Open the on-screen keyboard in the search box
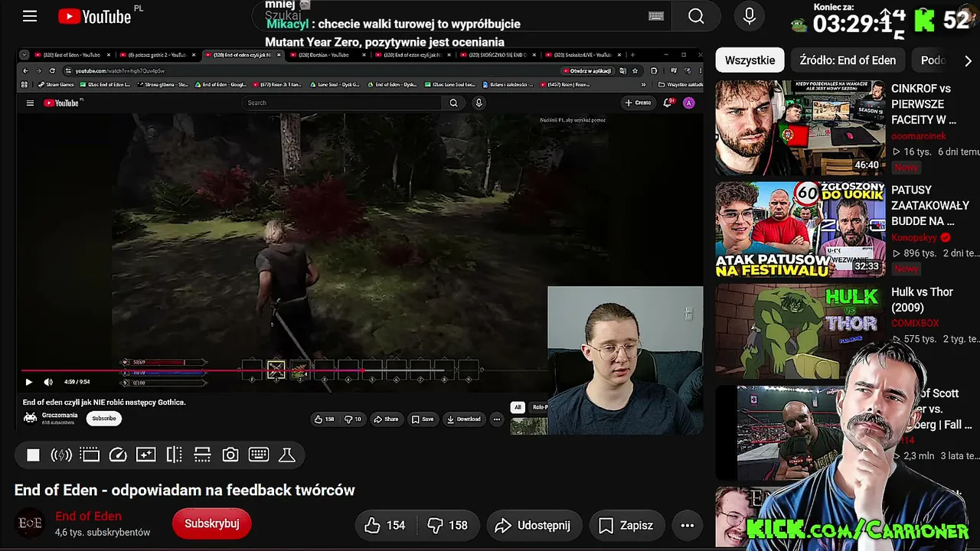This screenshot has width=980, height=551. coord(656,16)
